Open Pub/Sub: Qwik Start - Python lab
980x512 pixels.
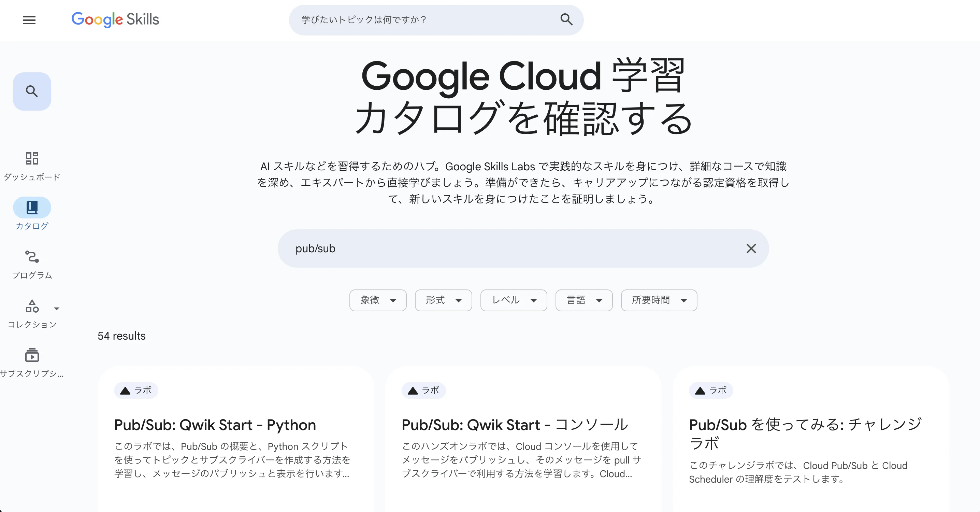coord(215,425)
